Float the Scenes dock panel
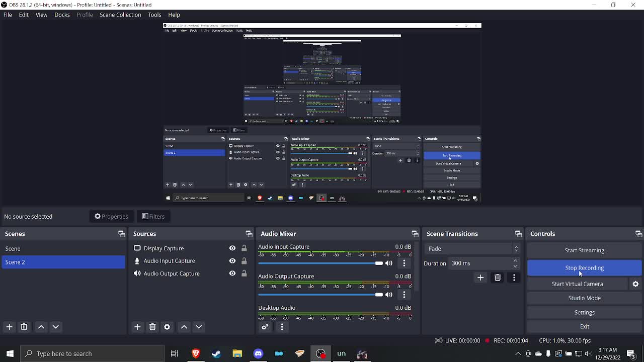 point(121,234)
